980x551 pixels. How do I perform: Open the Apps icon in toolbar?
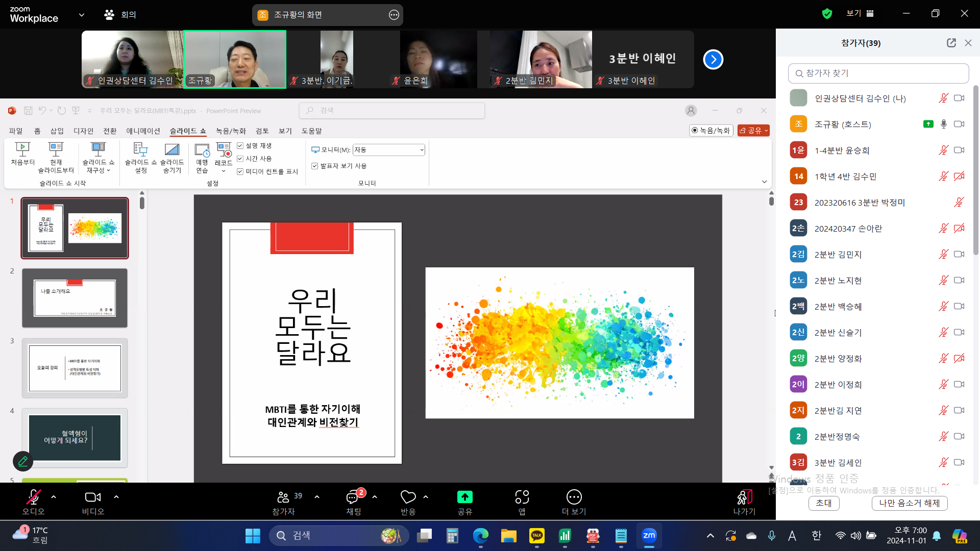[522, 497]
